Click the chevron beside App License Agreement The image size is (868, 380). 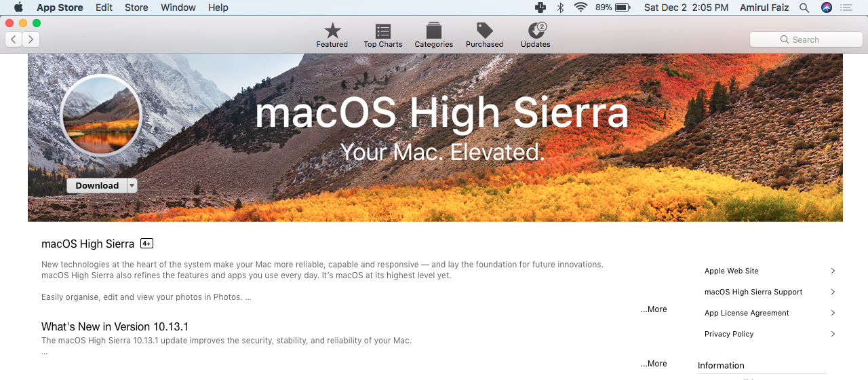coord(833,313)
